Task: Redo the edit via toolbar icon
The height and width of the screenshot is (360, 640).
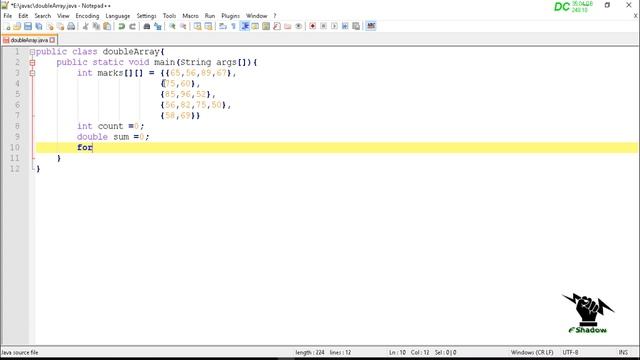Action: (132, 26)
